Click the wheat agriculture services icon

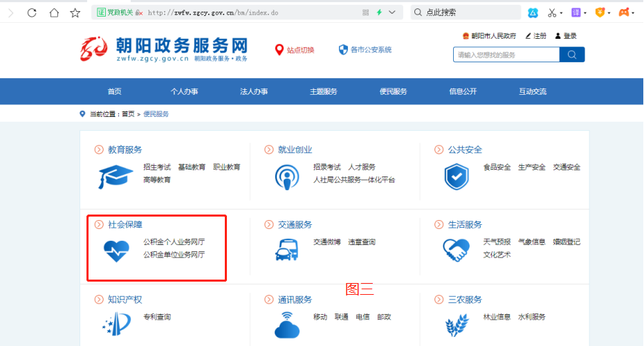[x=457, y=325]
